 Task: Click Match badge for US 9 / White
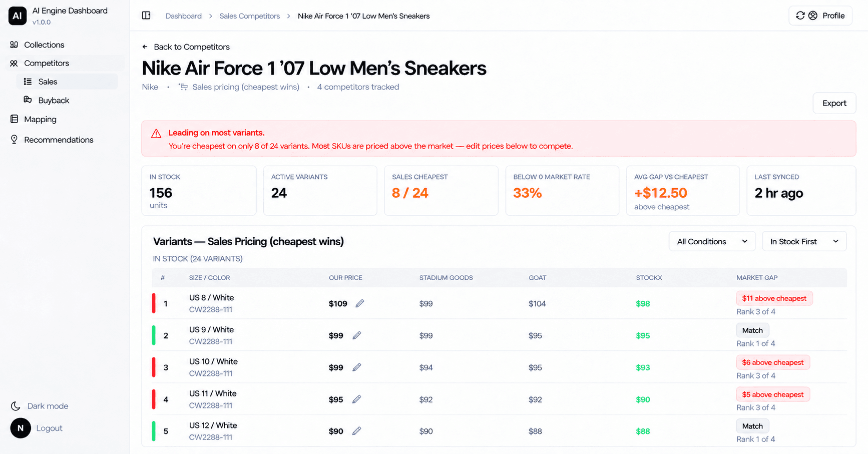pyautogui.click(x=752, y=330)
